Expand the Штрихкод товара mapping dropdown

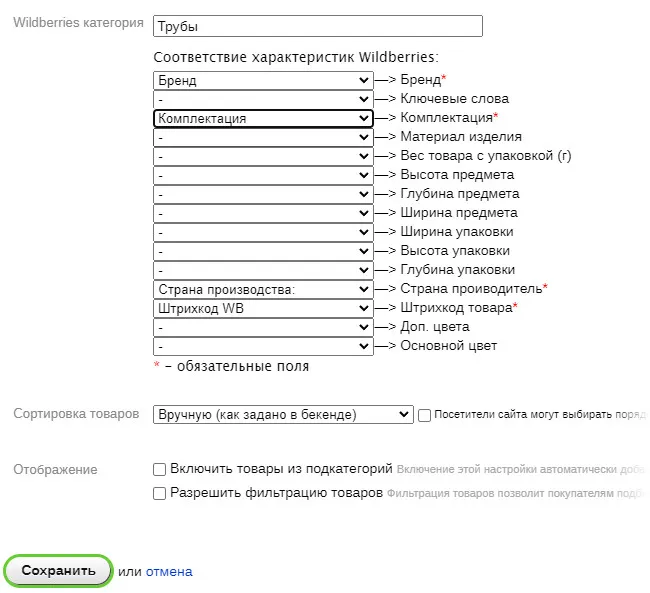(263, 308)
